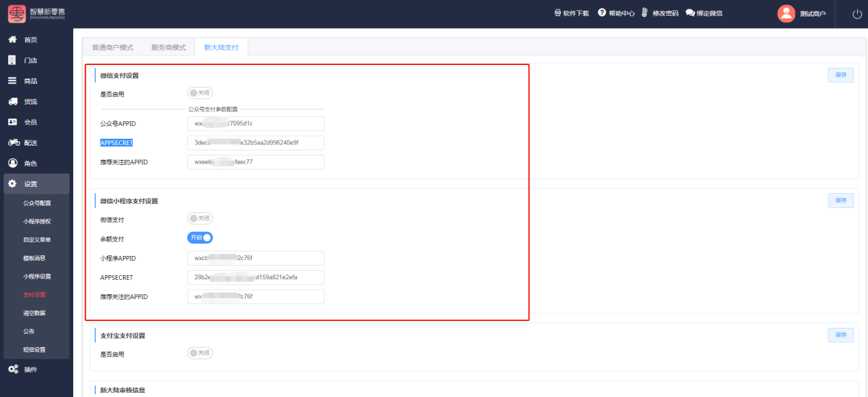Save the 微信支付设置 section
868x397 pixels.
tap(841, 75)
